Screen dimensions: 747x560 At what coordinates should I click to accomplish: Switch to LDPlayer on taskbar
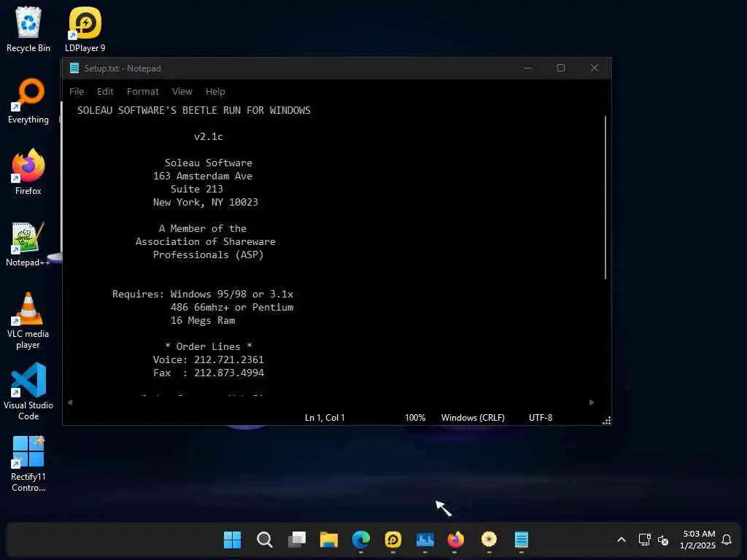tap(393, 540)
